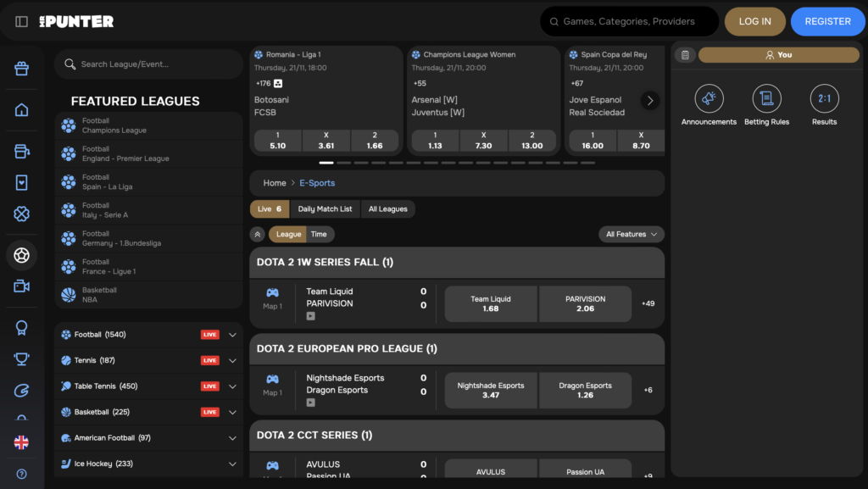
Task: Click the REGISTER button
Action: pos(827,20)
